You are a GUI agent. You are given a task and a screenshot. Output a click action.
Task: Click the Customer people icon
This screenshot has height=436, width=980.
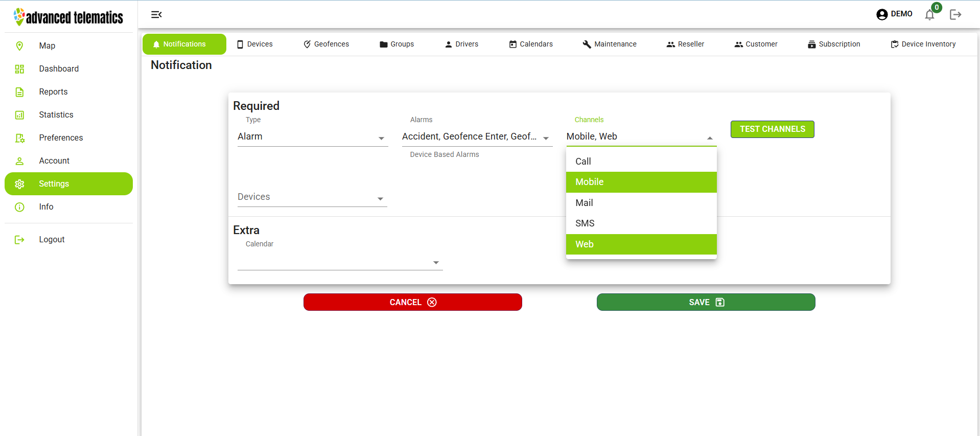(x=739, y=44)
